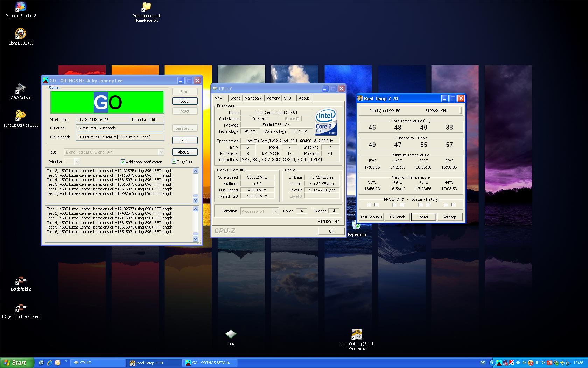Image resolution: width=588 pixels, height=368 pixels.
Task: Open the Priority dropdown in ORTHOS
Action: [77, 162]
